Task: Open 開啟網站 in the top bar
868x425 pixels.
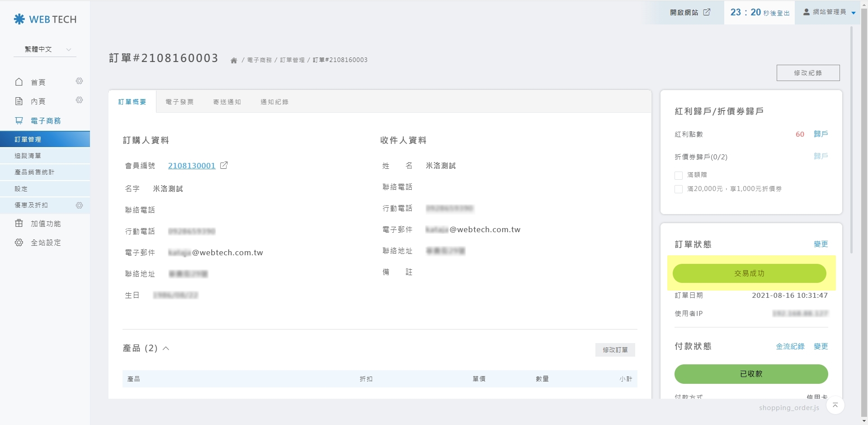Action: click(690, 13)
